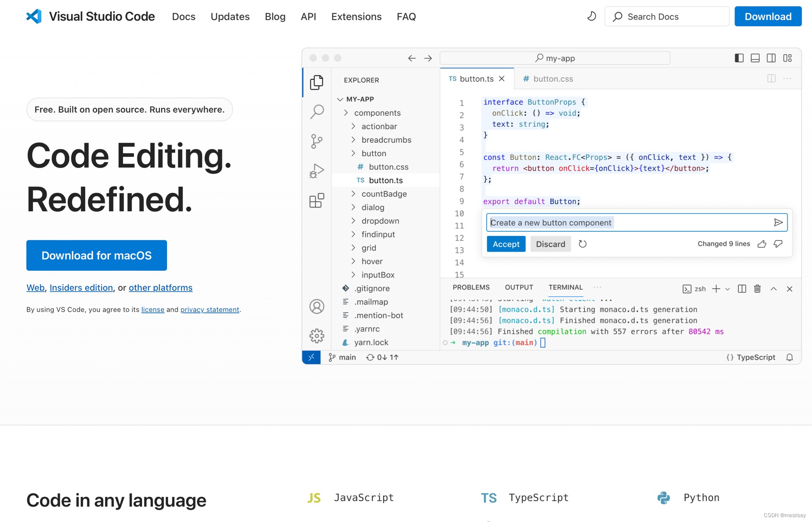812x522 pixels.
Task: Expand the breadcrumbs folder
Action: [386, 139]
